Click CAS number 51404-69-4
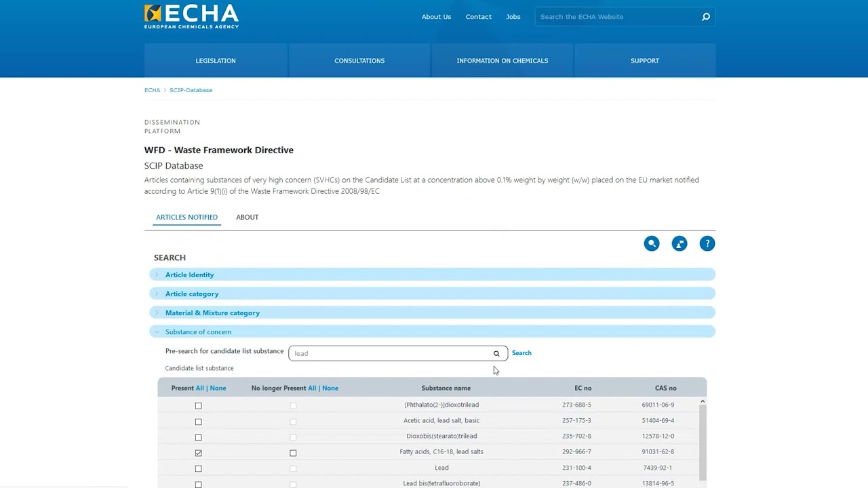This screenshot has width=868, height=488. pos(658,421)
